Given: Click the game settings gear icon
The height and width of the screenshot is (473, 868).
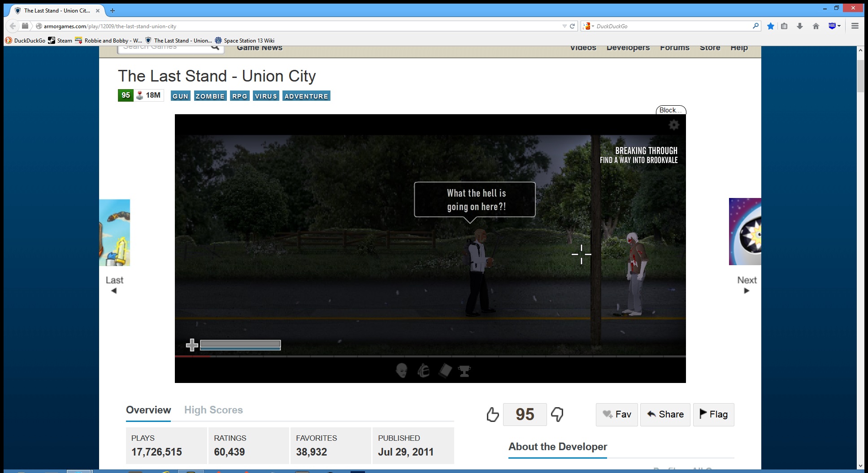Looking at the screenshot, I should click(674, 125).
